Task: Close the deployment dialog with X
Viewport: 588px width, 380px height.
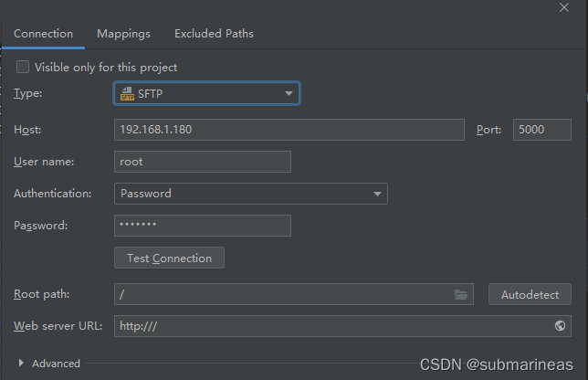Action: (564, 7)
